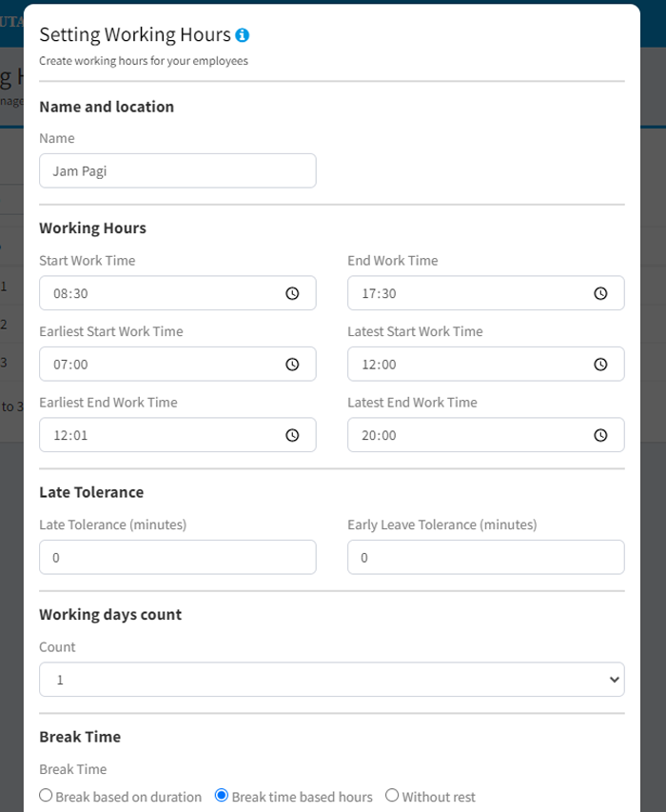Image resolution: width=666 pixels, height=812 pixels.
Task: Click clock icon in Earliest Start Work Time
Action: coord(293,364)
